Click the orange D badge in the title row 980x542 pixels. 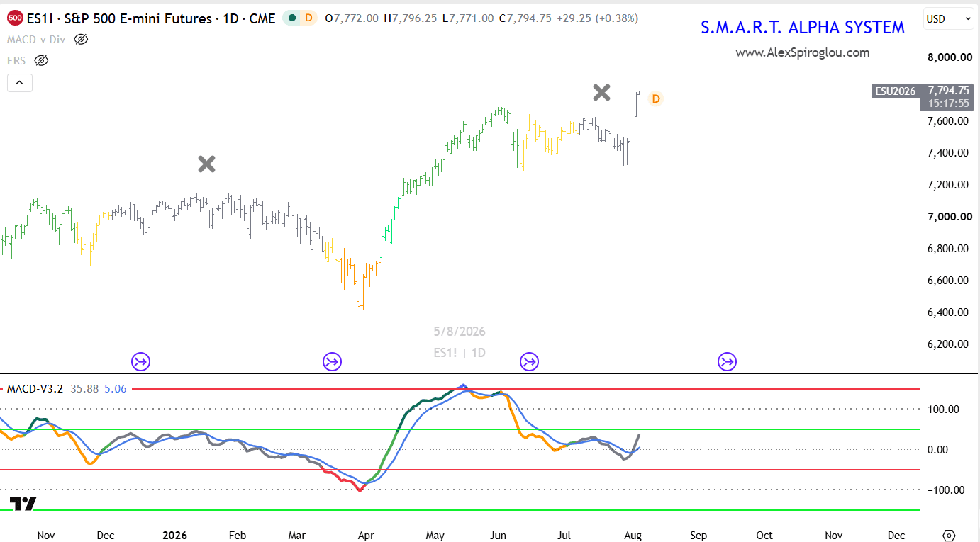coord(308,18)
